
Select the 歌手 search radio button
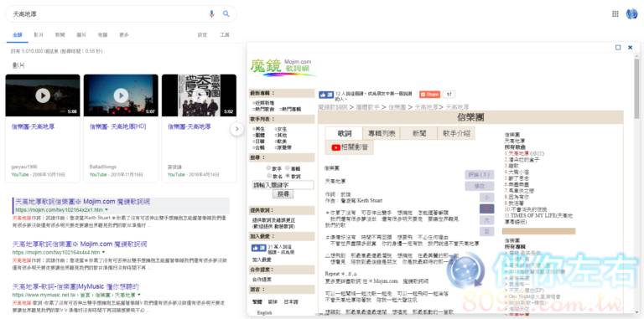[x=268, y=168]
